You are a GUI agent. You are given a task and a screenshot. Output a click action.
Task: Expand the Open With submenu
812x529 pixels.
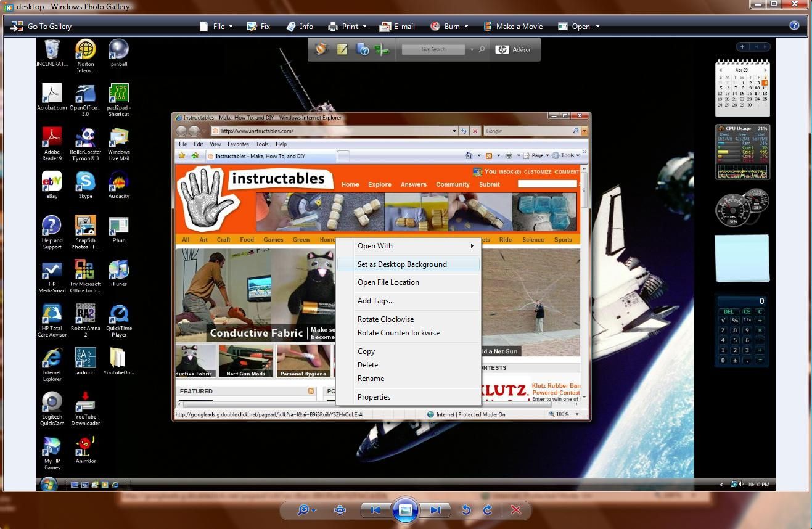click(x=375, y=245)
